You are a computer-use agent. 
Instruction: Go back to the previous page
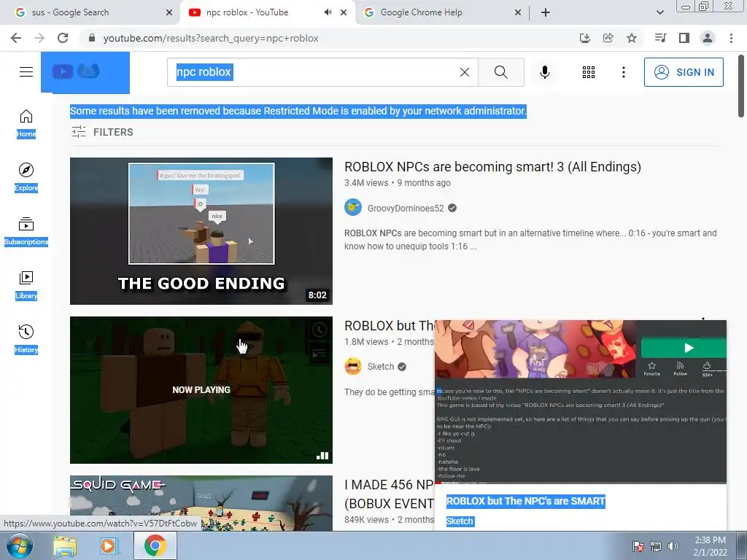16,38
